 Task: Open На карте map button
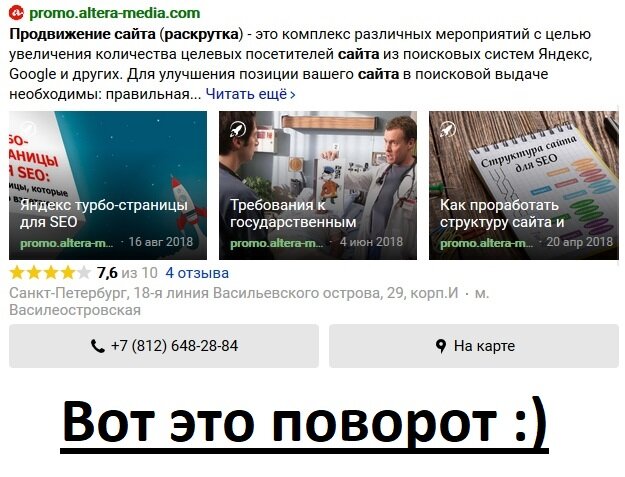coord(474,346)
